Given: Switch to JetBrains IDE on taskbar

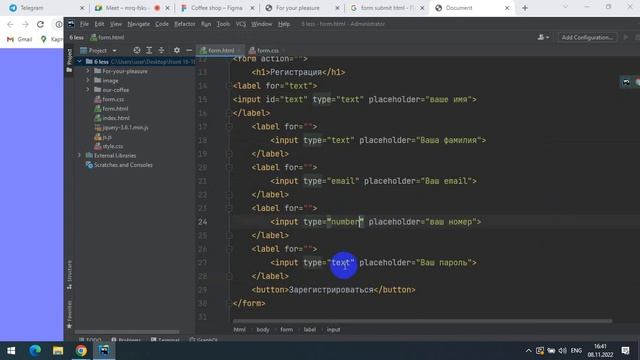Looking at the screenshot, I should click(104, 351).
